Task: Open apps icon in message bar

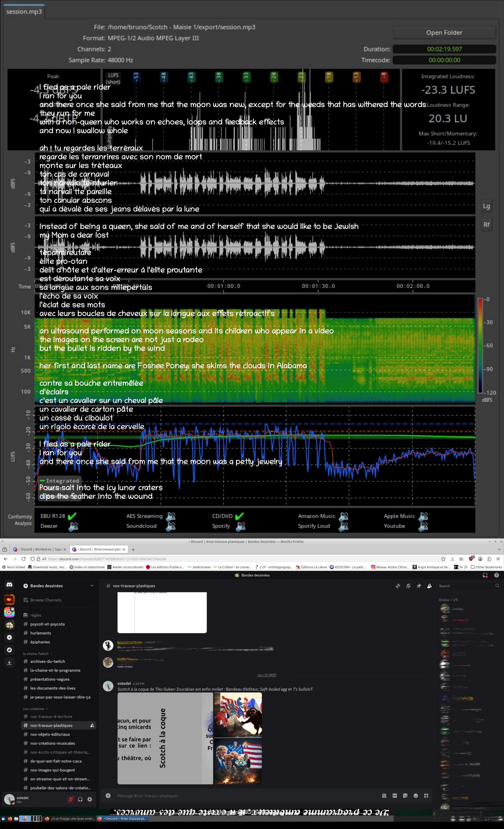Action: tap(426, 796)
